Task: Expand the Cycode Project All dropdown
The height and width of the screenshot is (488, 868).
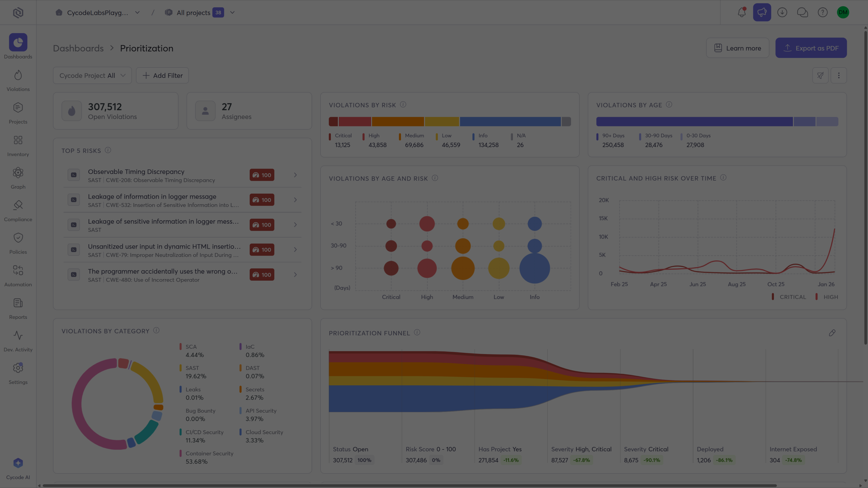Action: 92,75
